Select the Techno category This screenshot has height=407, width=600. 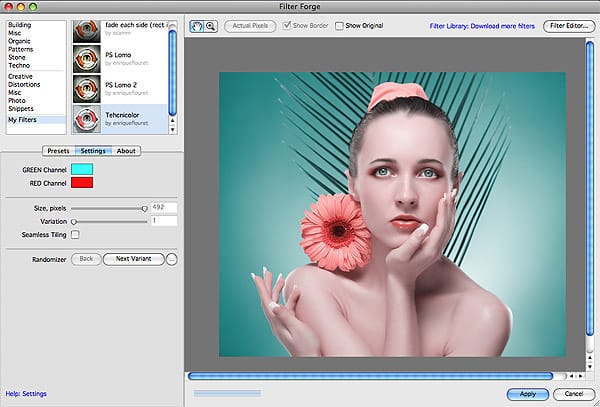click(x=19, y=65)
